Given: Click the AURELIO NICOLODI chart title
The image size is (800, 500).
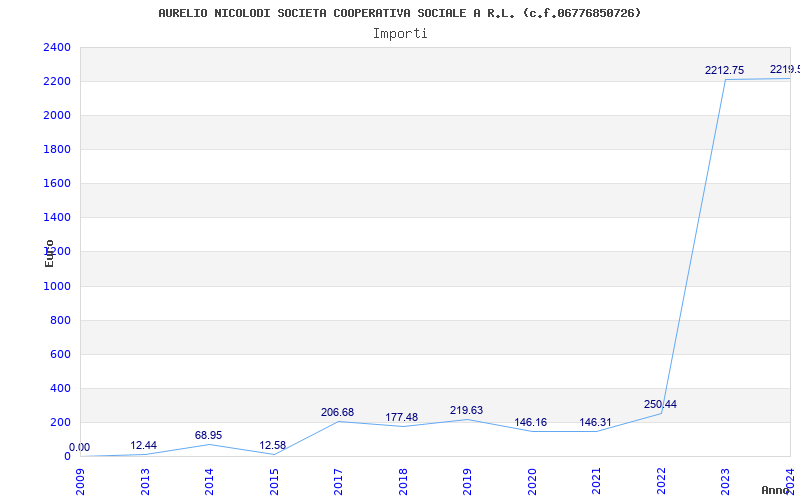Looking at the screenshot, I should tap(400, 13).
